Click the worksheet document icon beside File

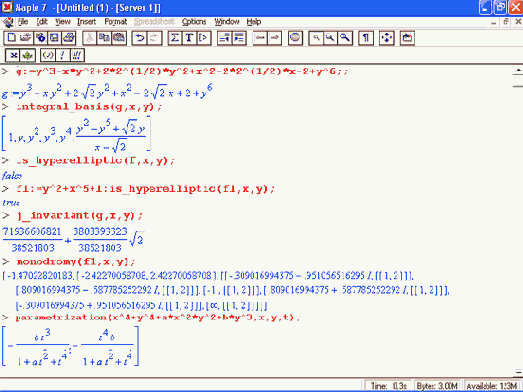[x=8, y=22]
